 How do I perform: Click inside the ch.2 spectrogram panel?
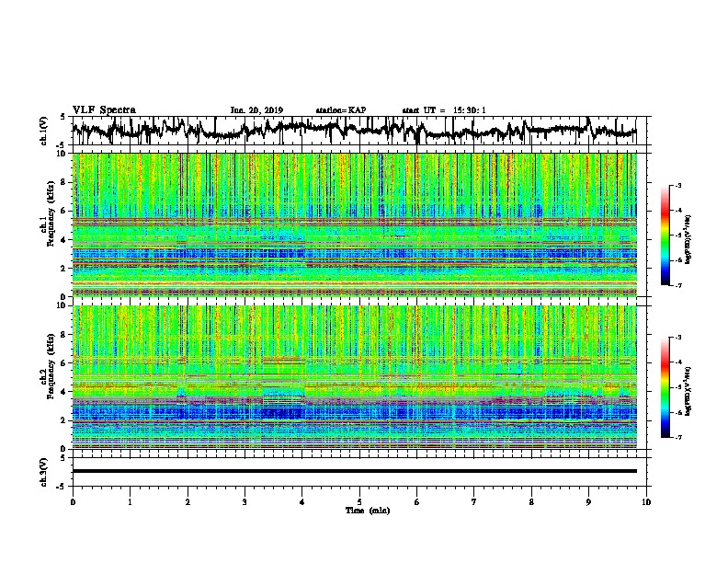355,377
